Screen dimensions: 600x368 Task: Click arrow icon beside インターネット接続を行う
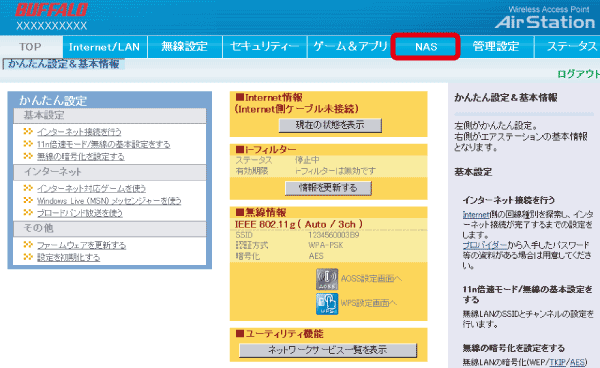[x=28, y=132]
